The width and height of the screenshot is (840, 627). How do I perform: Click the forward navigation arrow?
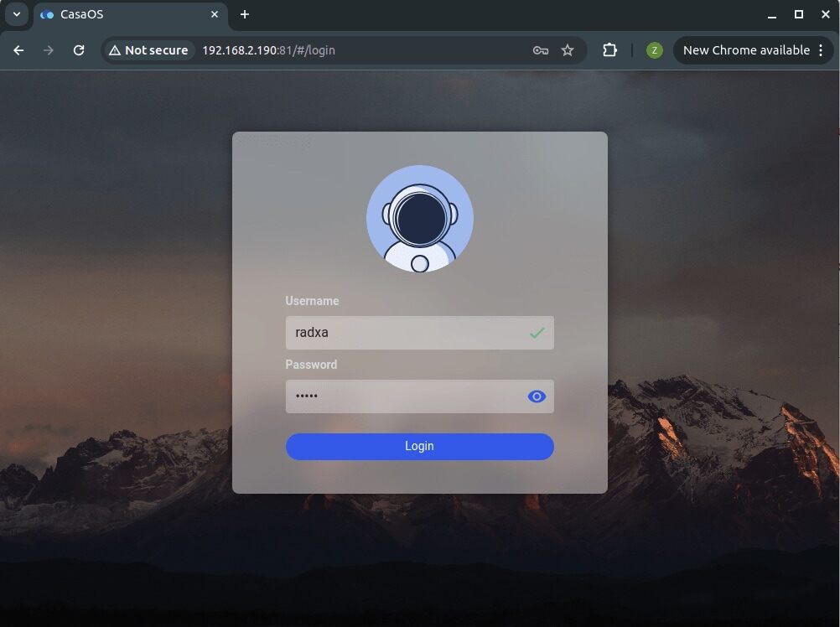point(49,50)
